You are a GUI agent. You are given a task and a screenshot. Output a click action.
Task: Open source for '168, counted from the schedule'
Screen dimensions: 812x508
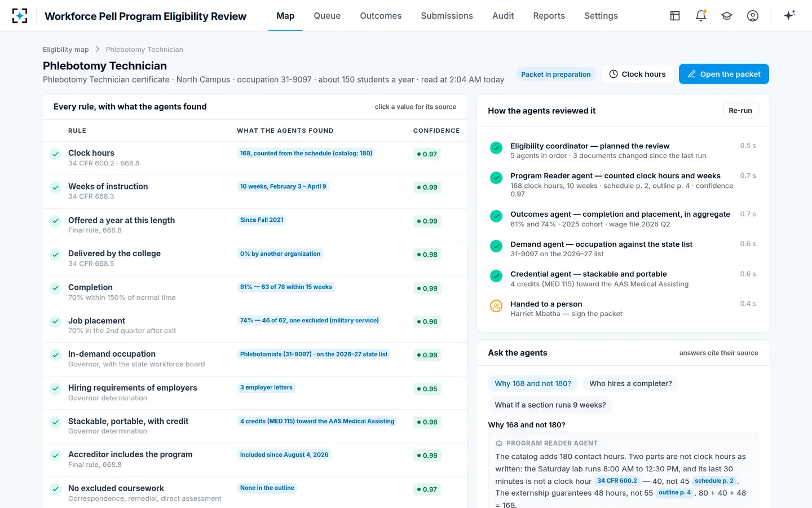(x=306, y=154)
